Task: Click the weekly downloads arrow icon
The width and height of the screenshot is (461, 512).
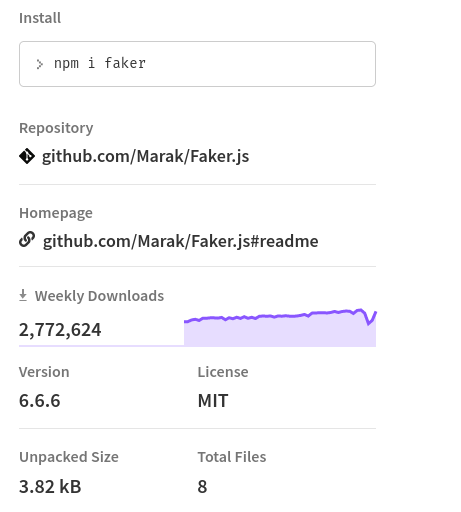Action: tap(23, 295)
